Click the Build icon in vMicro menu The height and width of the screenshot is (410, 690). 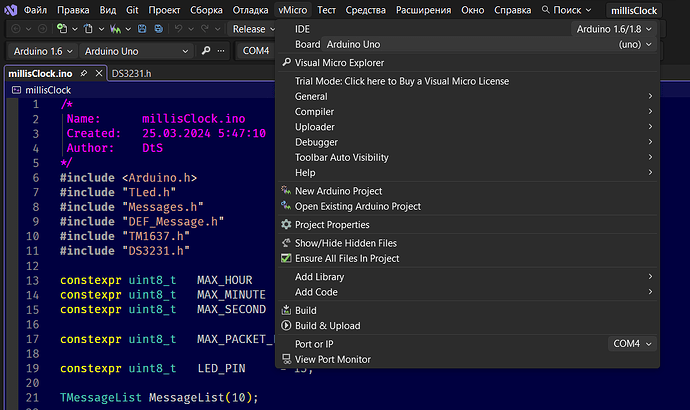(x=287, y=311)
